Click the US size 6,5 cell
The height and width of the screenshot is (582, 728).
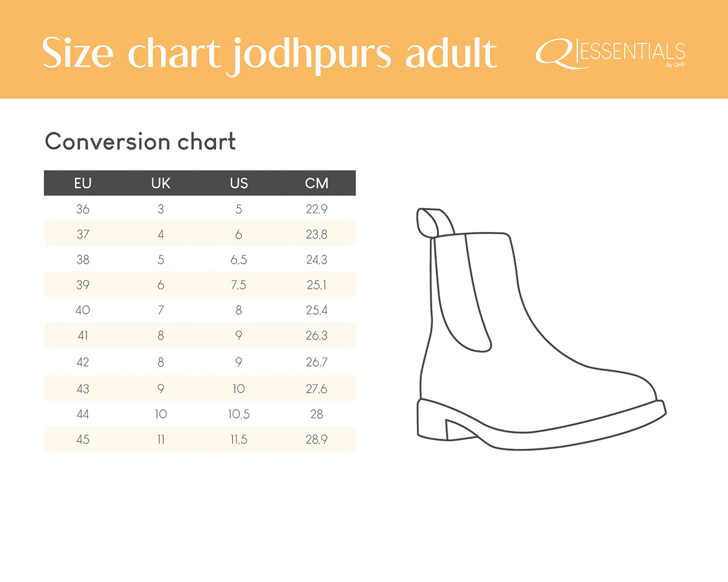pos(239,260)
